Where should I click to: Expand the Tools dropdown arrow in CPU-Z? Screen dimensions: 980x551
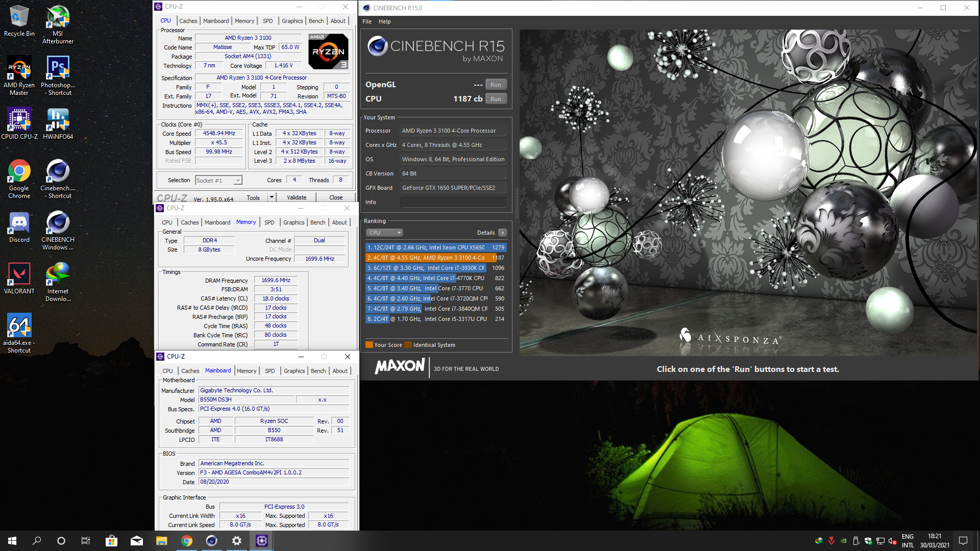272,197
